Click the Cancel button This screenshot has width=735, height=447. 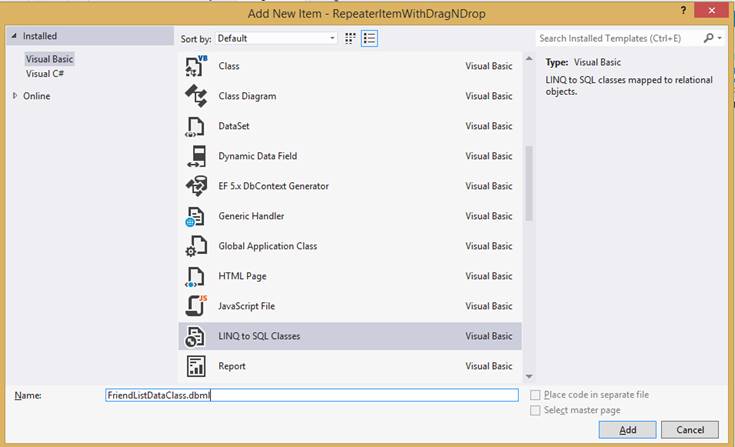coord(690,430)
